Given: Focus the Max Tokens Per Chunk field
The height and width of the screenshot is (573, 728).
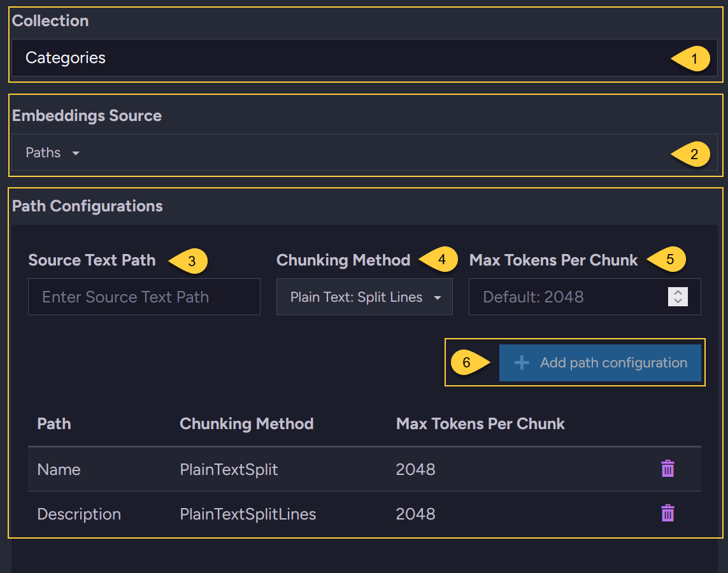Looking at the screenshot, I should 585,297.
